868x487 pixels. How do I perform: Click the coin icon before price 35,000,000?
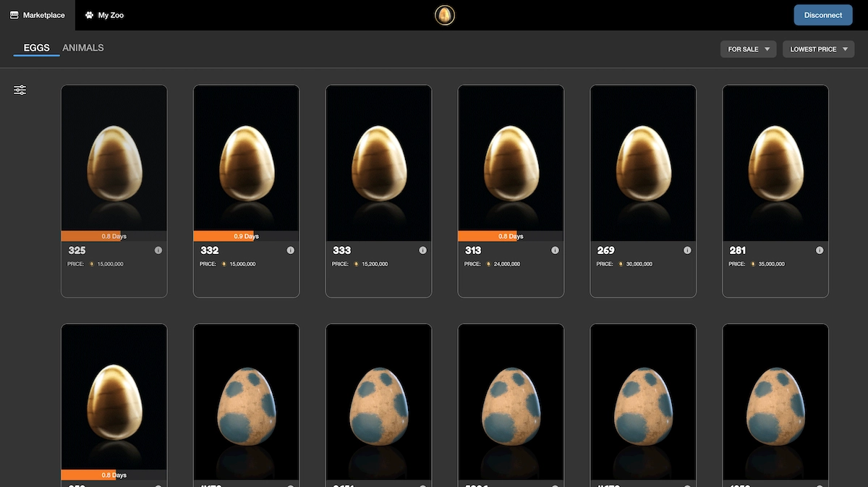click(x=753, y=264)
